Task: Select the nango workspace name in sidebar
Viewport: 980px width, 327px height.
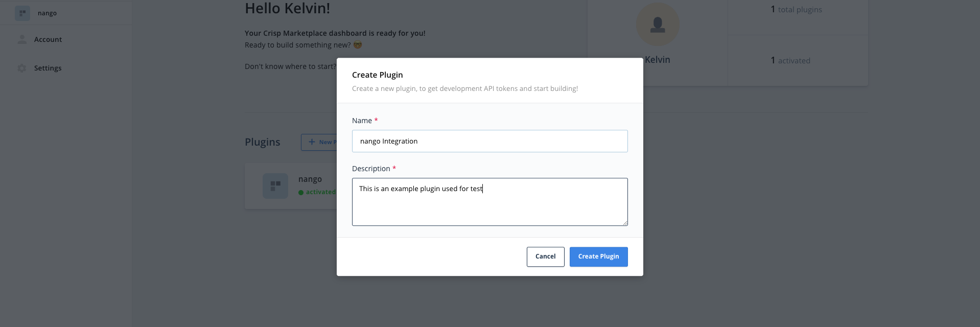Action: 47,13
